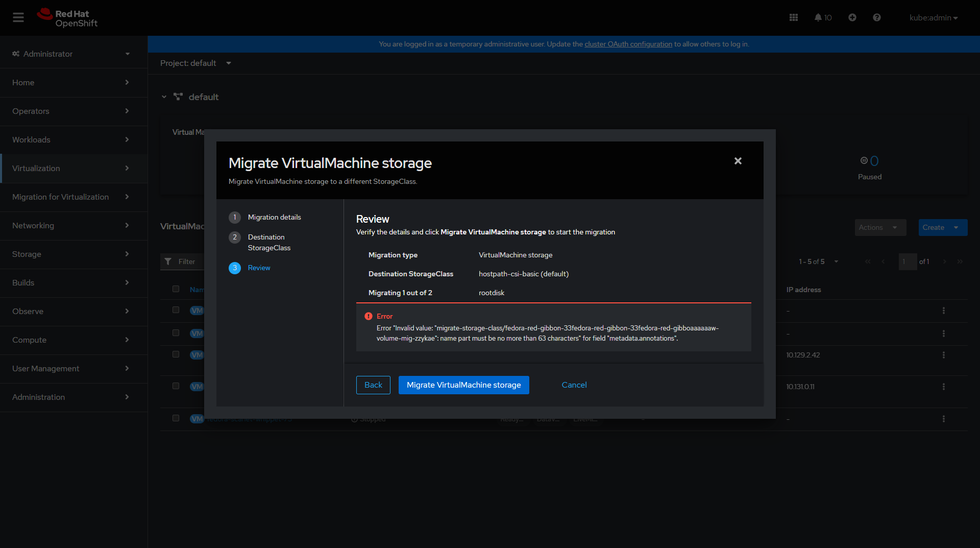
Task: Expand the Networking navigation section
Action: point(73,226)
